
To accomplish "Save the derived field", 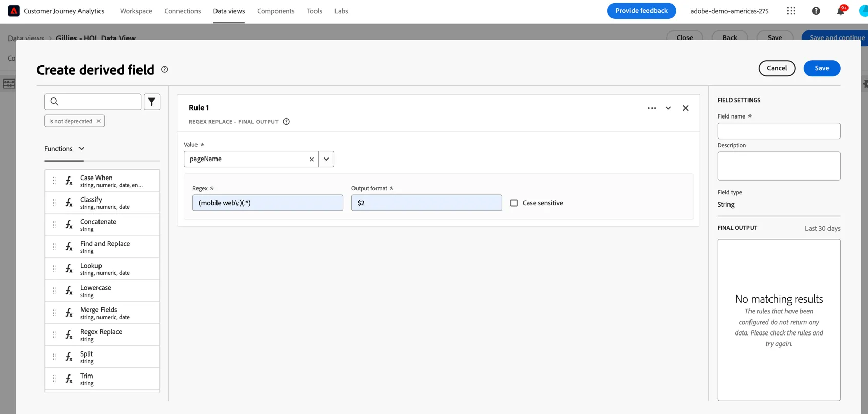I will point(822,68).
